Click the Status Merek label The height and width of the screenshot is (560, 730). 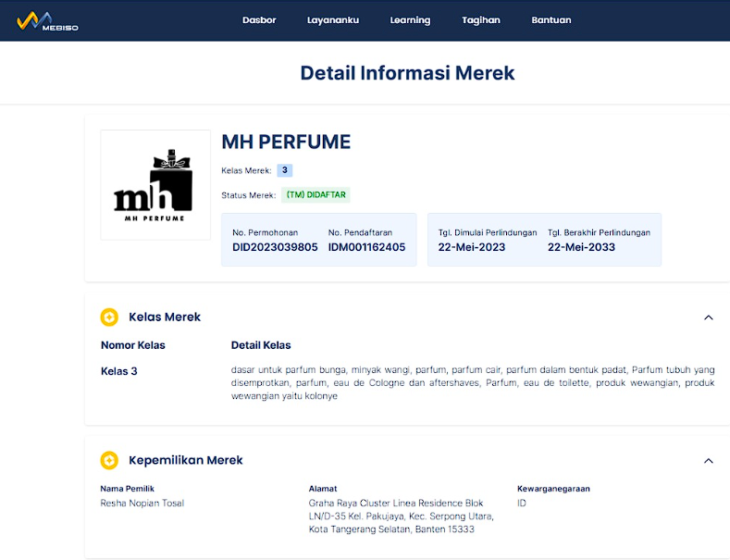pos(248,195)
